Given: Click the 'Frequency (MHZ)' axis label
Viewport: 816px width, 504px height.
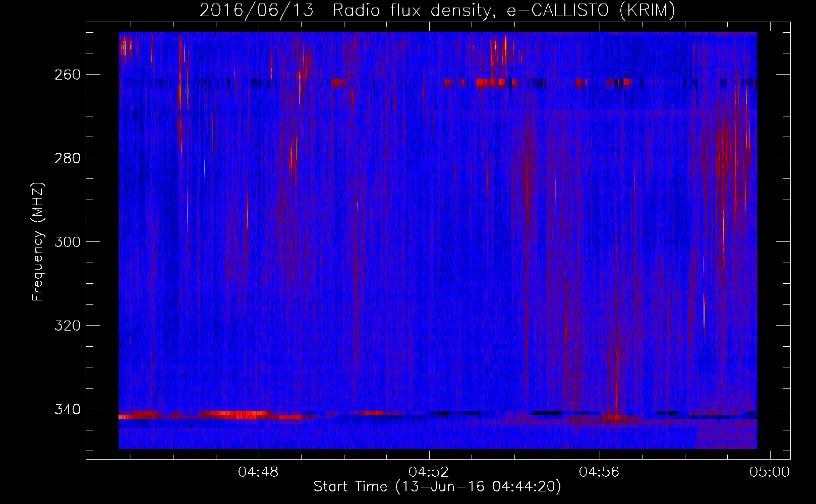Looking at the screenshot, I should point(38,242).
